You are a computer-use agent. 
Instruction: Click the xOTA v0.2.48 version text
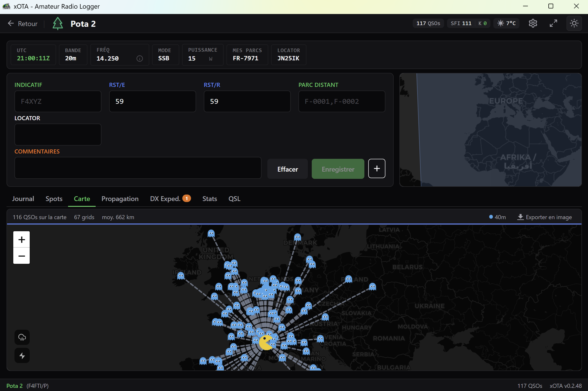click(x=566, y=386)
